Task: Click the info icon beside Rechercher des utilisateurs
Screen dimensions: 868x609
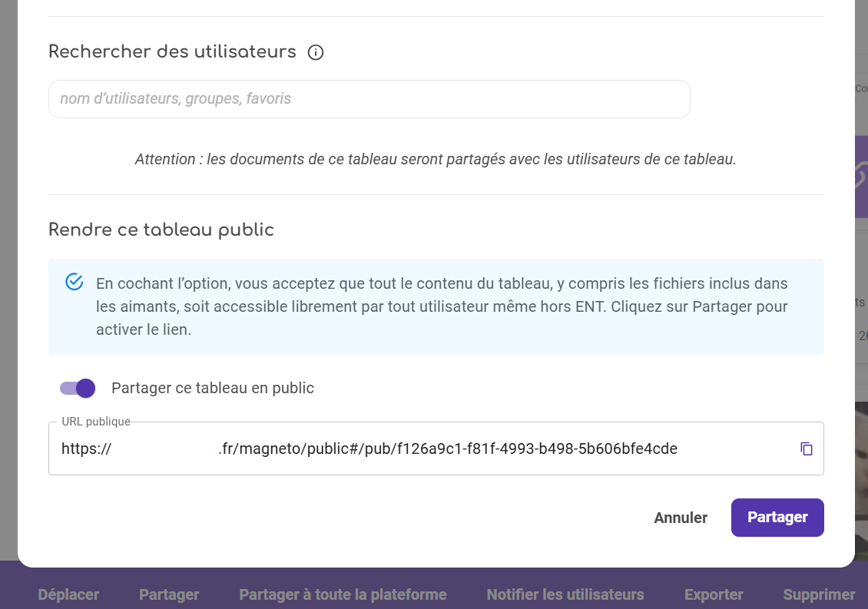Action: (316, 52)
